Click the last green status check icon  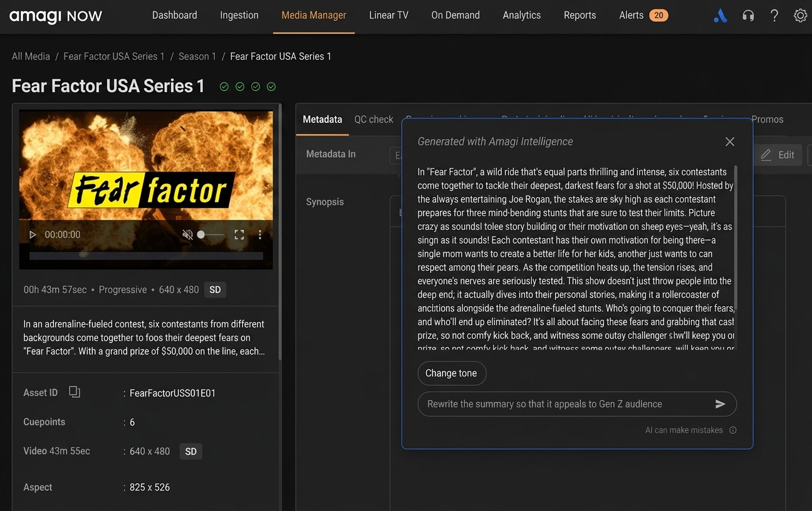click(x=271, y=86)
